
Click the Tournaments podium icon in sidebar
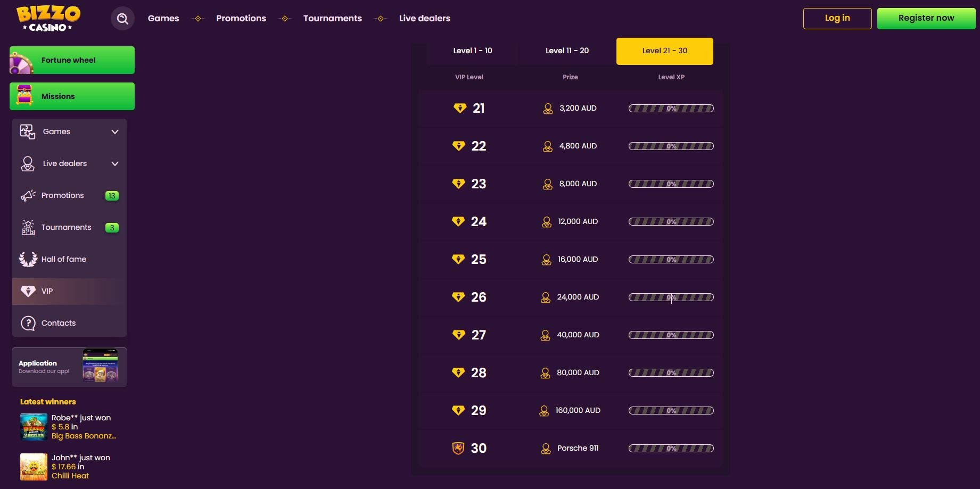[28, 227]
